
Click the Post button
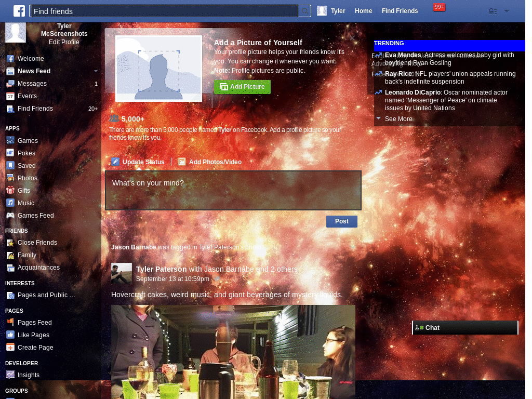coord(342,221)
